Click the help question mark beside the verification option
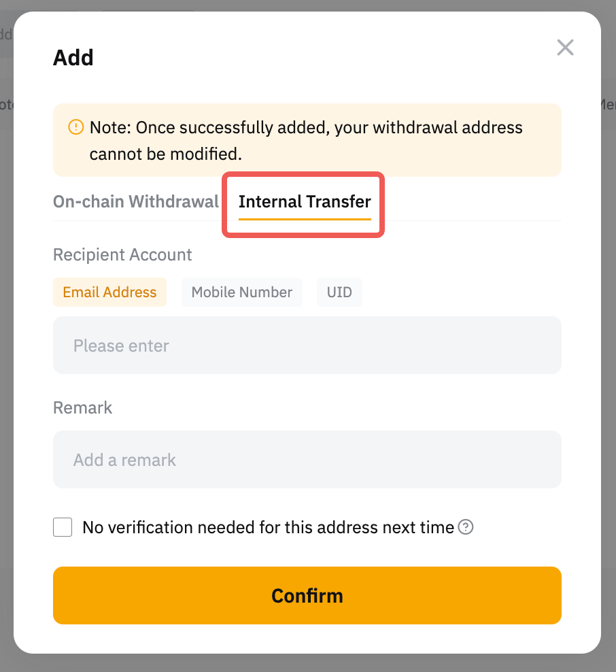This screenshot has height=672, width=616. (466, 527)
